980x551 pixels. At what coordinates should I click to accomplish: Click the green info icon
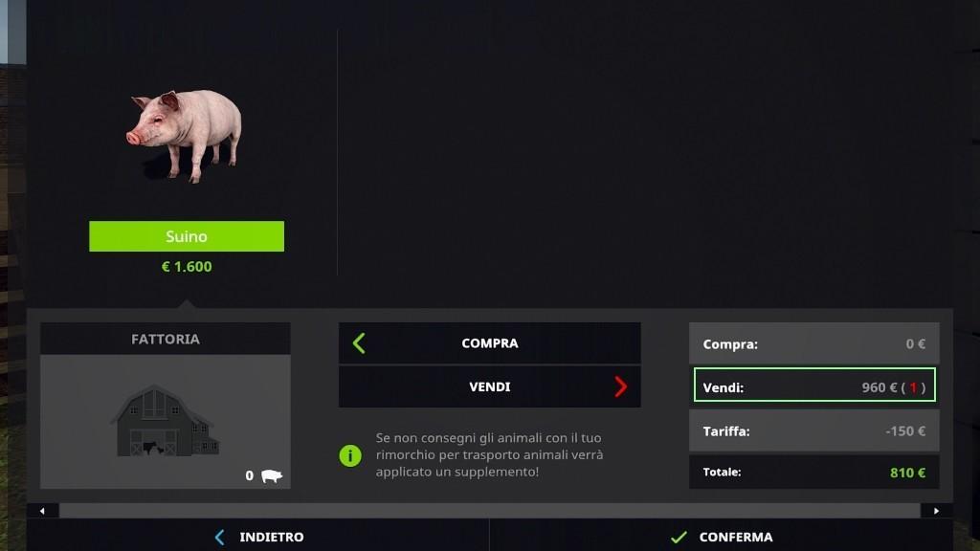[x=350, y=455]
